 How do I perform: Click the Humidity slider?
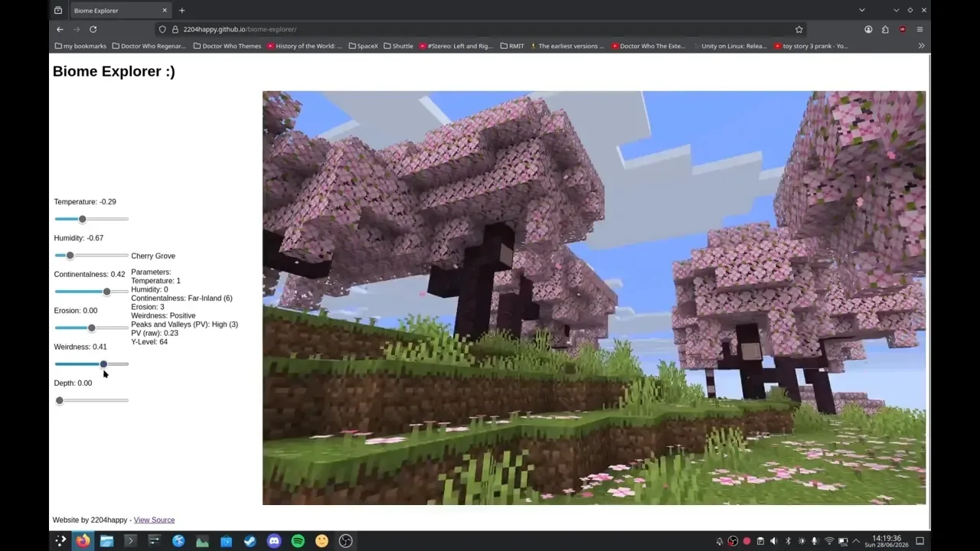[x=91, y=255]
